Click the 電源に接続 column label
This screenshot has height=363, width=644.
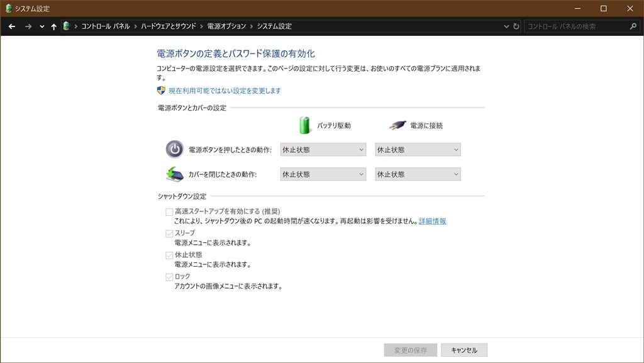426,126
